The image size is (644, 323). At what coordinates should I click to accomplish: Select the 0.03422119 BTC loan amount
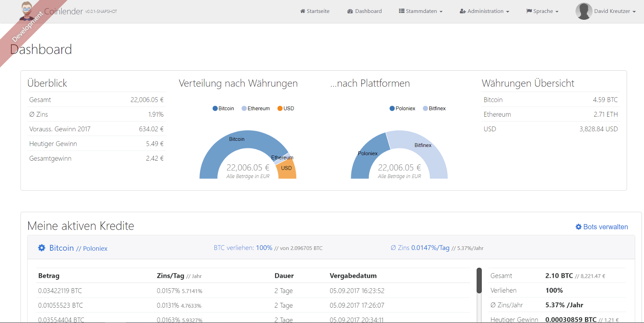(x=60, y=291)
